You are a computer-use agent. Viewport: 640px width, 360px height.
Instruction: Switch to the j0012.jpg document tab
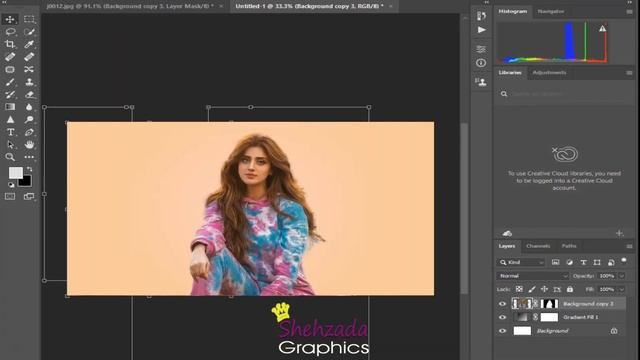click(130, 6)
